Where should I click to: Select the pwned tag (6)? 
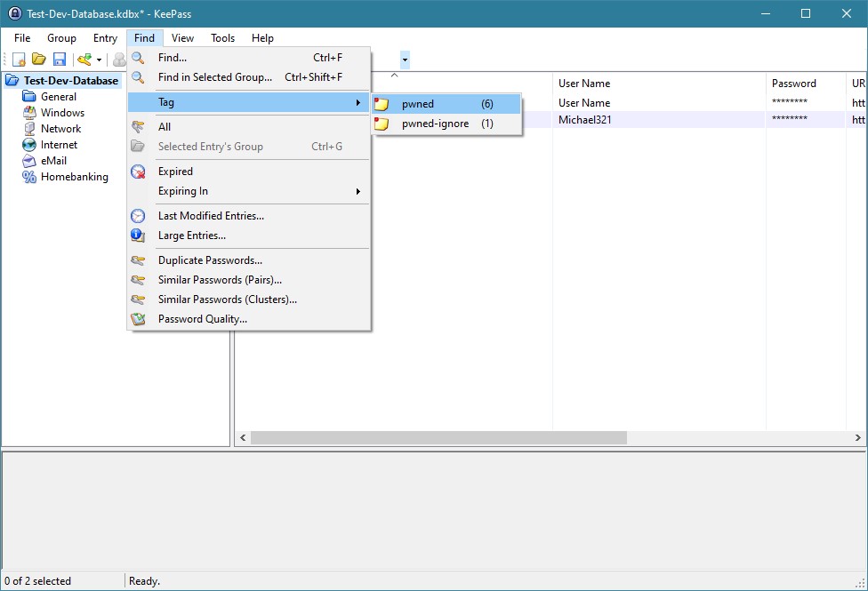click(x=446, y=104)
